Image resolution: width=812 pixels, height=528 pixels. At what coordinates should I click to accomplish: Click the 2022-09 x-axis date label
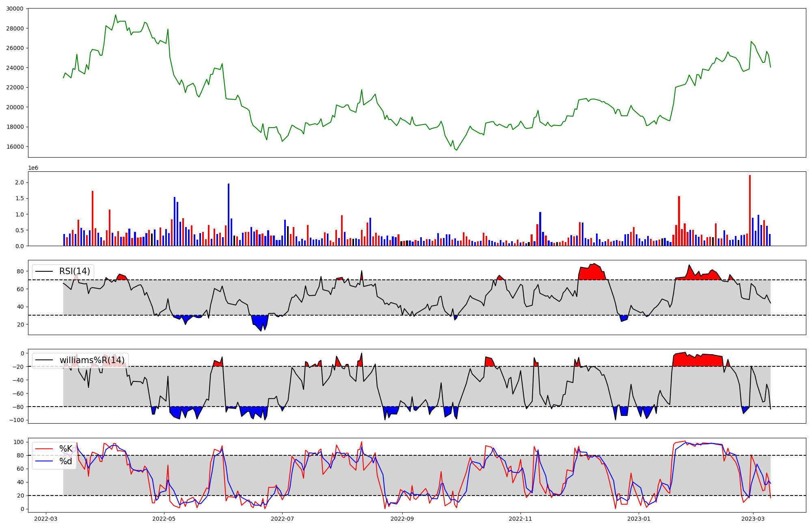402,519
